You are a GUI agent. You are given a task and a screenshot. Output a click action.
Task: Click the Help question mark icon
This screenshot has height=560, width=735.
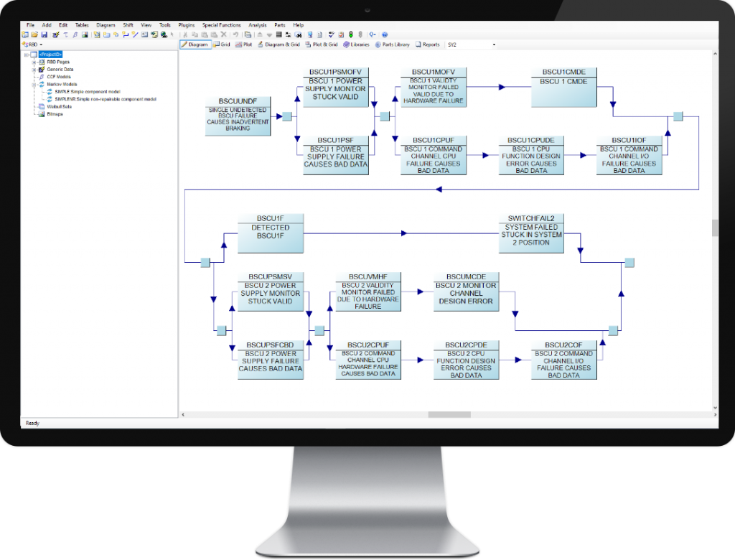(385, 34)
